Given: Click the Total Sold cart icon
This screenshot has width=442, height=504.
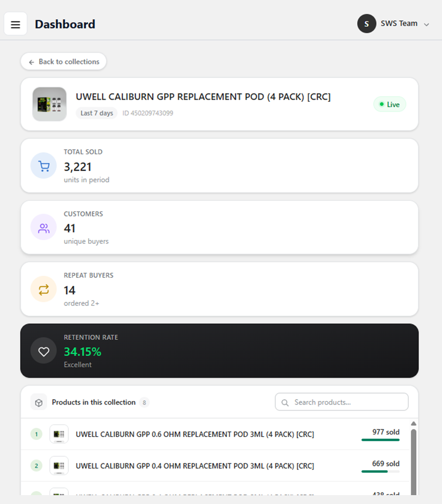Looking at the screenshot, I should point(44,166).
